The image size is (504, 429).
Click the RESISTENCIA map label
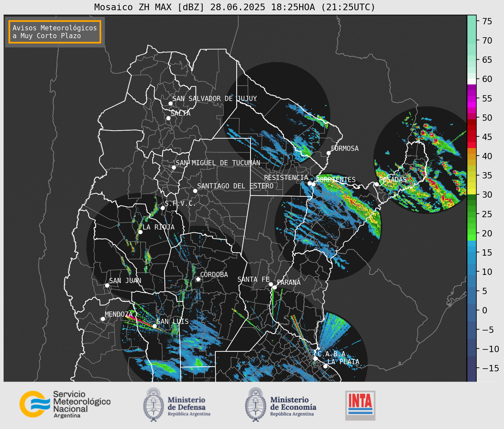286,178
